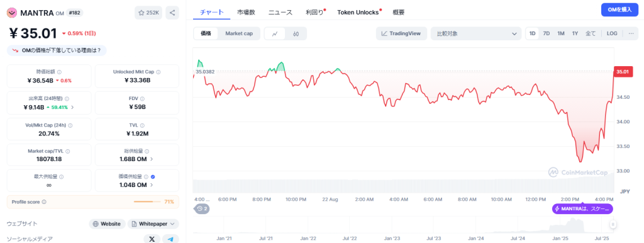Click the MANTRA coin logo

[x=13, y=13]
